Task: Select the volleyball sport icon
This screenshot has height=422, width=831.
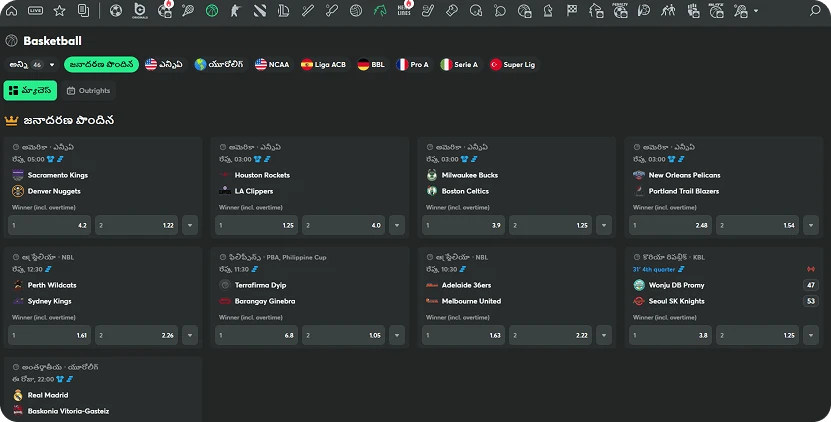Action: (357, 11)
